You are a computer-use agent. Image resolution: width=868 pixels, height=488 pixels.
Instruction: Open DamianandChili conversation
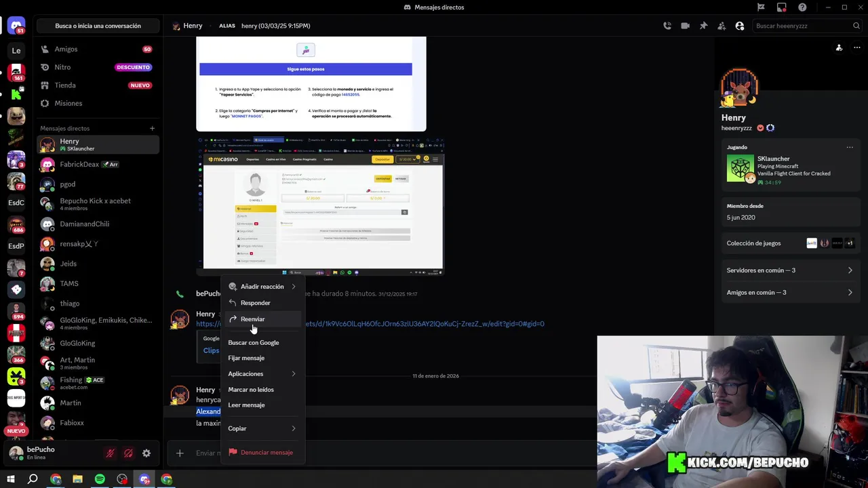click(98, 224)
